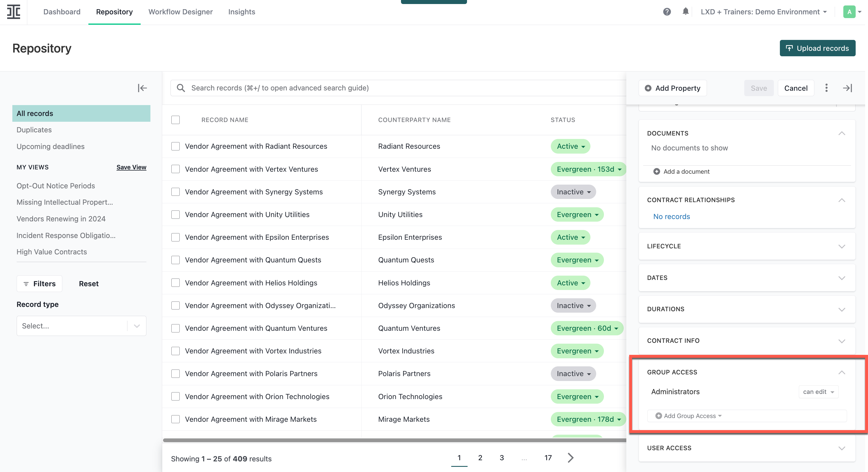The image size is (868, 472).
Task: Check the Vendor Agreement with Radiant Resources row
Action: click(x=176, y=146)
